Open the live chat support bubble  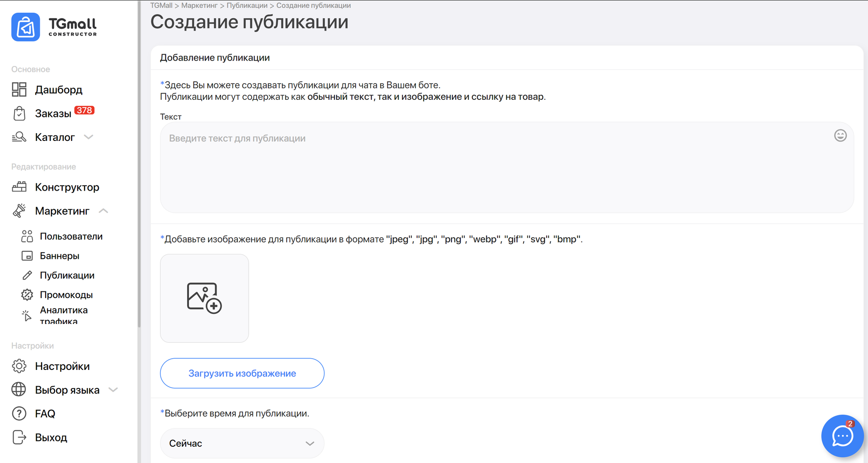[842, 436]
